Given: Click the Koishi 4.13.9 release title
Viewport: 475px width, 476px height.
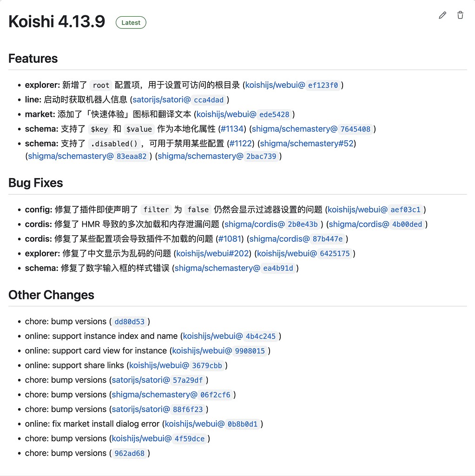Looking at the screenshot, I should pos(55,21).
